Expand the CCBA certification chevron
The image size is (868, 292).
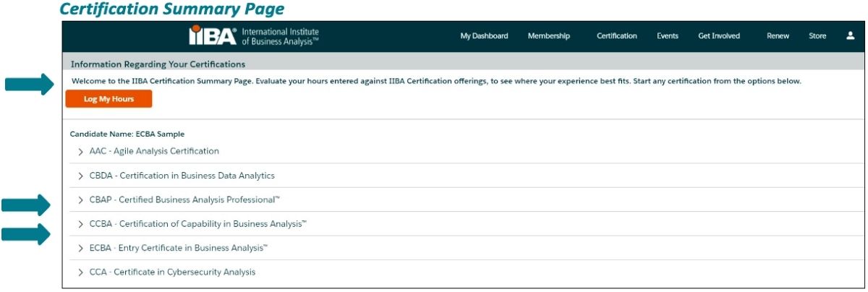coord(81,225)
